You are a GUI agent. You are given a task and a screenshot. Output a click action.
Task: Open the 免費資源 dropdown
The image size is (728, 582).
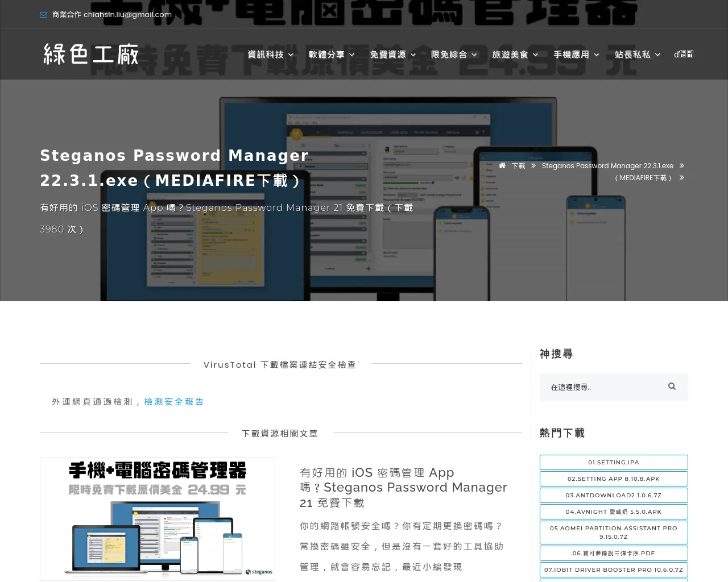(x=393, y=55)
